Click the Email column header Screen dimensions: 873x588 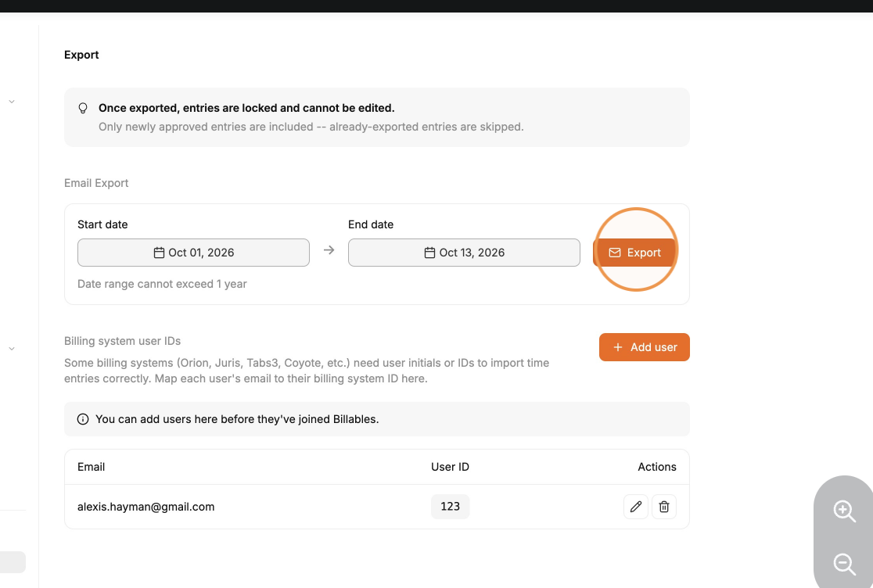pyautogui.click(x=91, y=467)
